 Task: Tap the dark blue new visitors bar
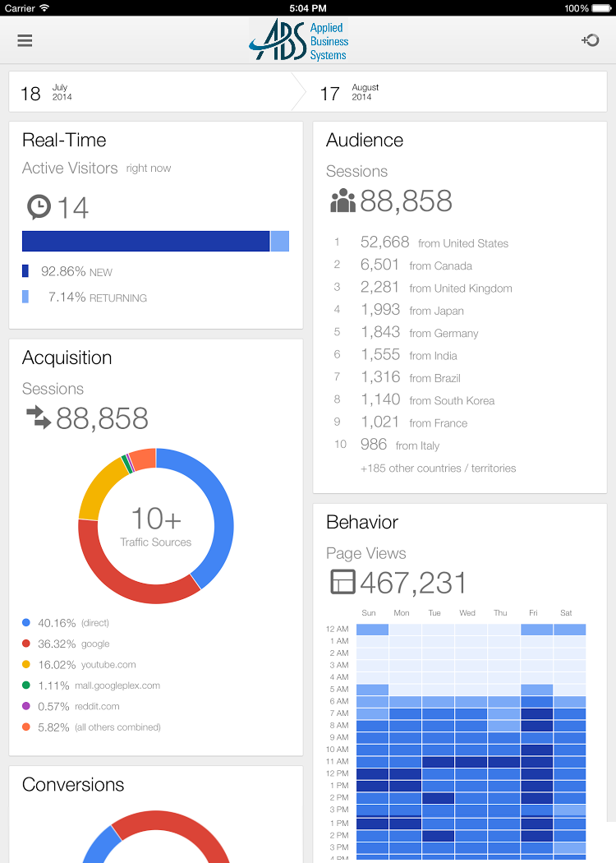coord(145,241)
